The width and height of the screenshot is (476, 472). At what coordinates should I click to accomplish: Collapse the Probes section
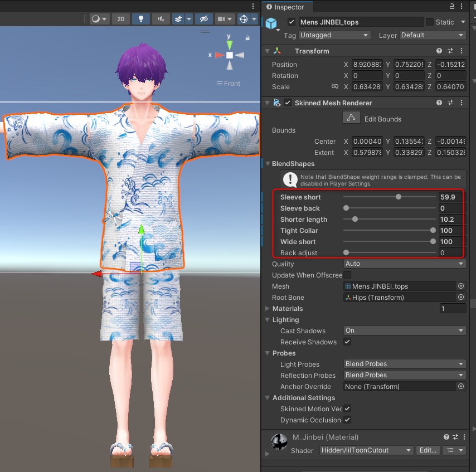[x=267, y=353]
